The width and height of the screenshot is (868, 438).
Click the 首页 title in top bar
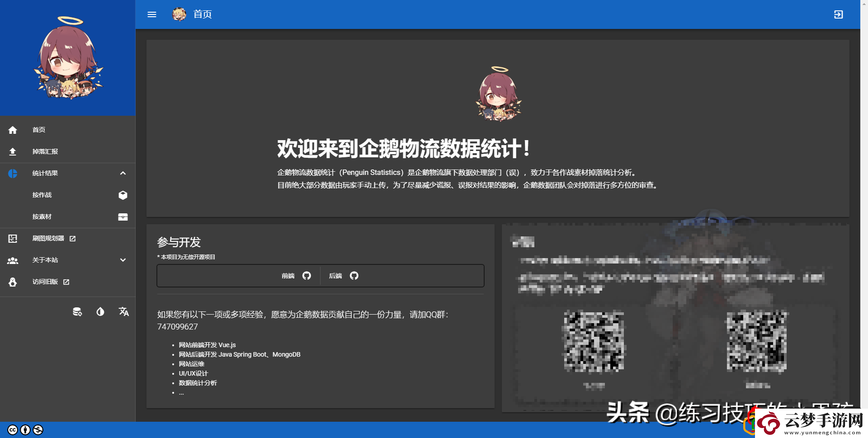tap(203, 14)
